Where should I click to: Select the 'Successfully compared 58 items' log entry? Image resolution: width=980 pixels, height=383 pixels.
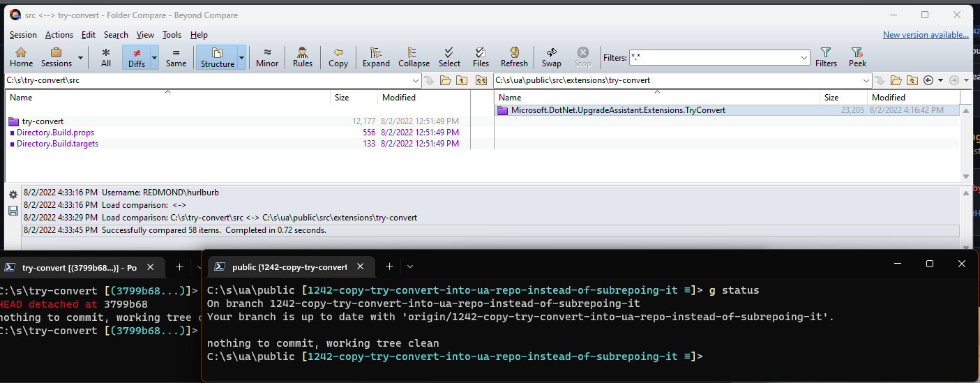(490, 230)
